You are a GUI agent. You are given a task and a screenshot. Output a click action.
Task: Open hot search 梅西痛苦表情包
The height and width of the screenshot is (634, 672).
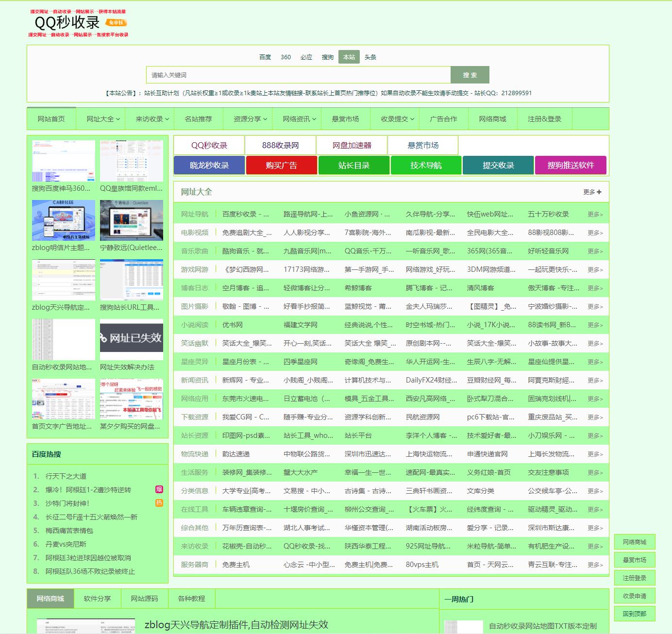click(69, 531)
